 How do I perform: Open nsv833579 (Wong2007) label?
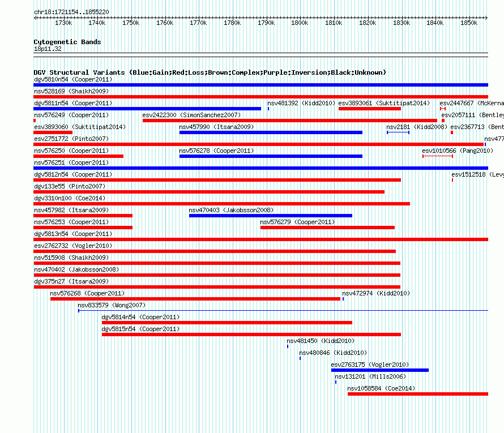tap(112, 305)
